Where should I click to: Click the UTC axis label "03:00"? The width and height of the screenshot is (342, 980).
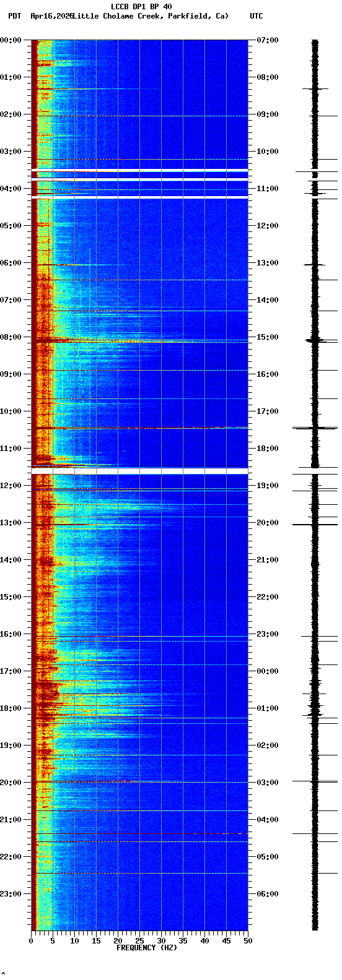[x=268, y=783]
